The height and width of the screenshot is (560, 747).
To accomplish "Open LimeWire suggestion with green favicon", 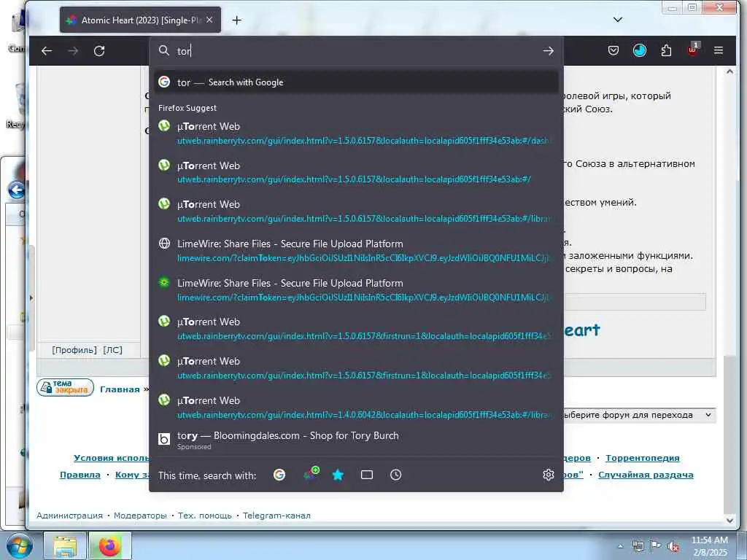I will click(356, 289).
